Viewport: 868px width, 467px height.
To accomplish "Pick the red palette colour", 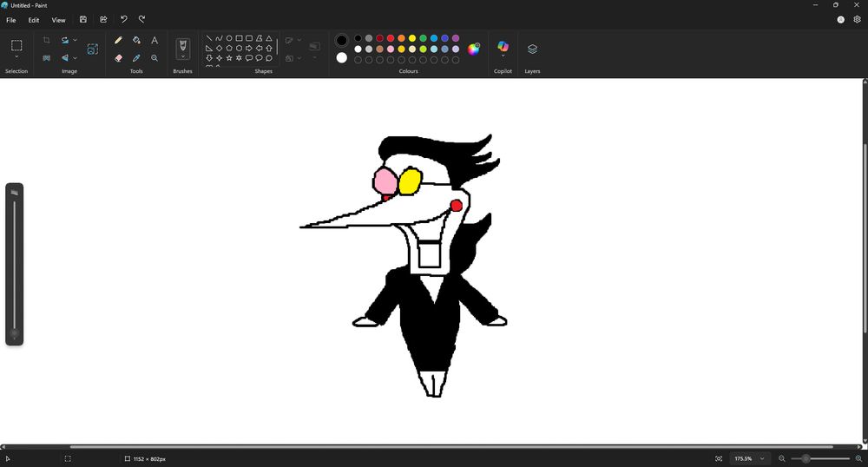I will pos(391,38).
